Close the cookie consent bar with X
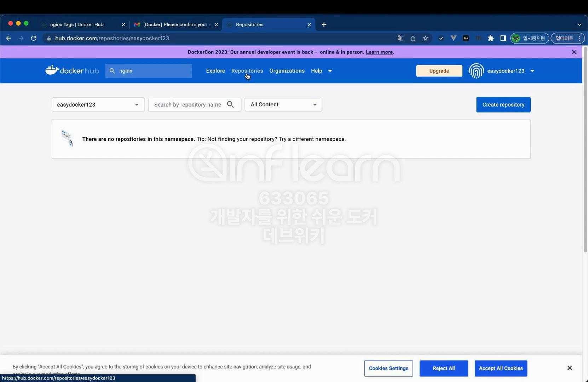The image size is (588, 382). [570, 368]
